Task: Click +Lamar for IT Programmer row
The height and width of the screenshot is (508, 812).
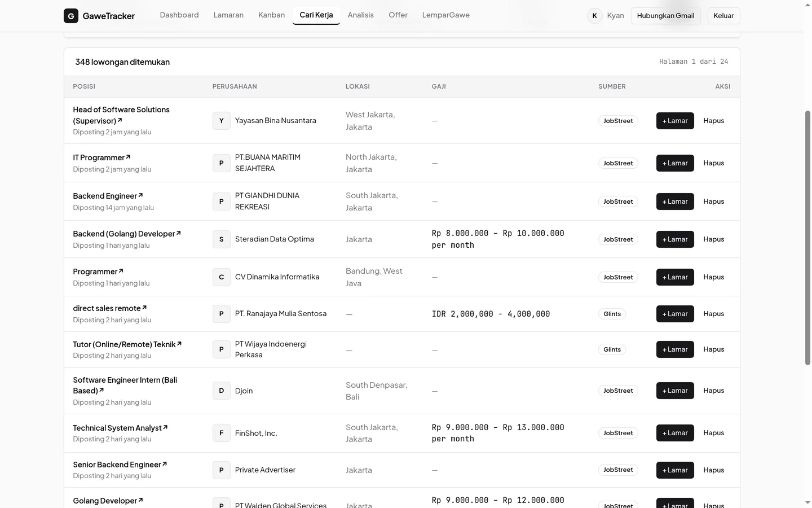Action: (x=675, y=163)
